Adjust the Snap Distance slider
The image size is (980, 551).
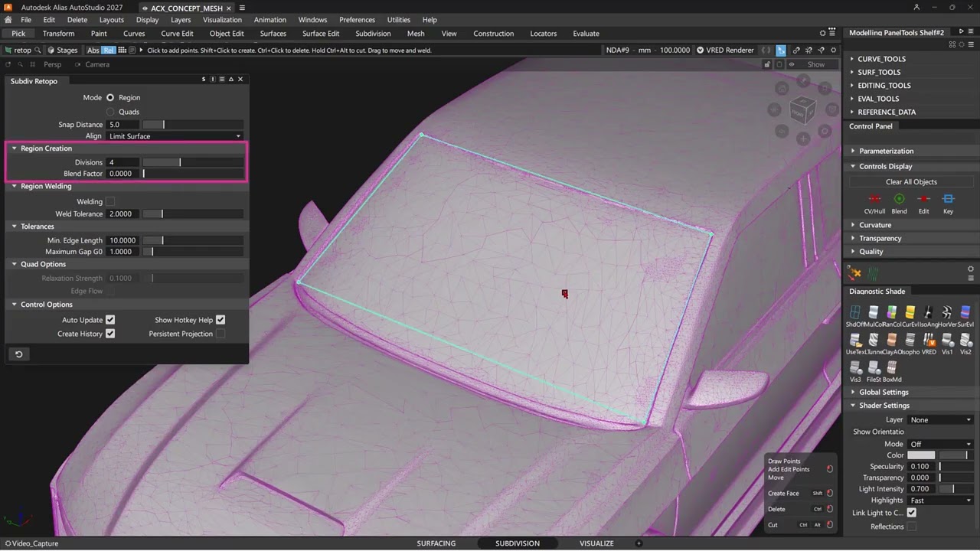point(193,125)
